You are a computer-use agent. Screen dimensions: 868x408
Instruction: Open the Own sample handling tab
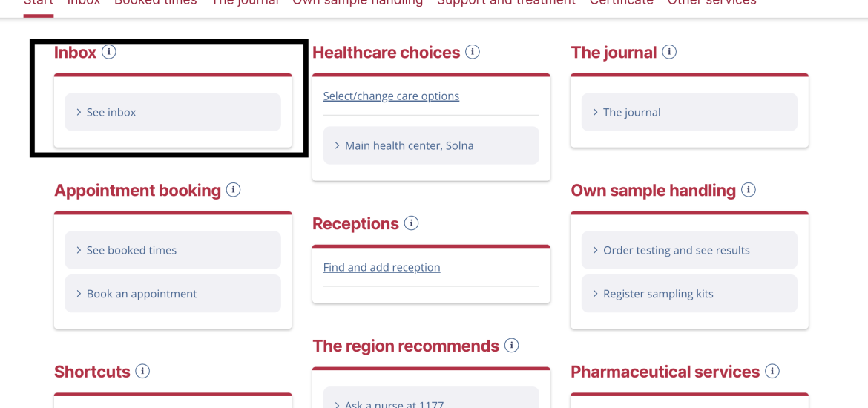[358, 3]
